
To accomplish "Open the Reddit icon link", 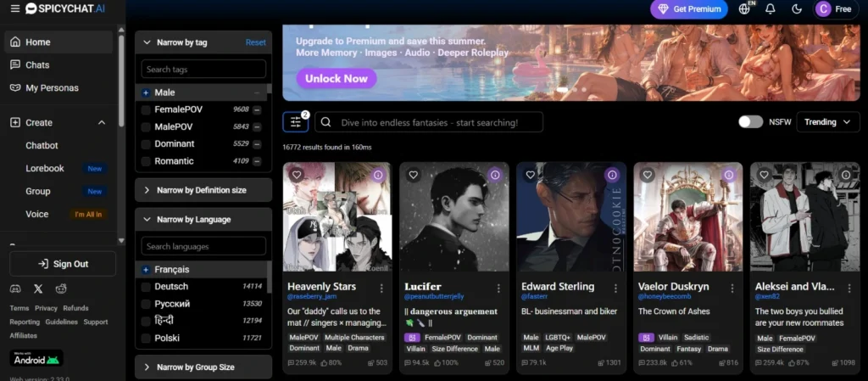I will [61, 289].
